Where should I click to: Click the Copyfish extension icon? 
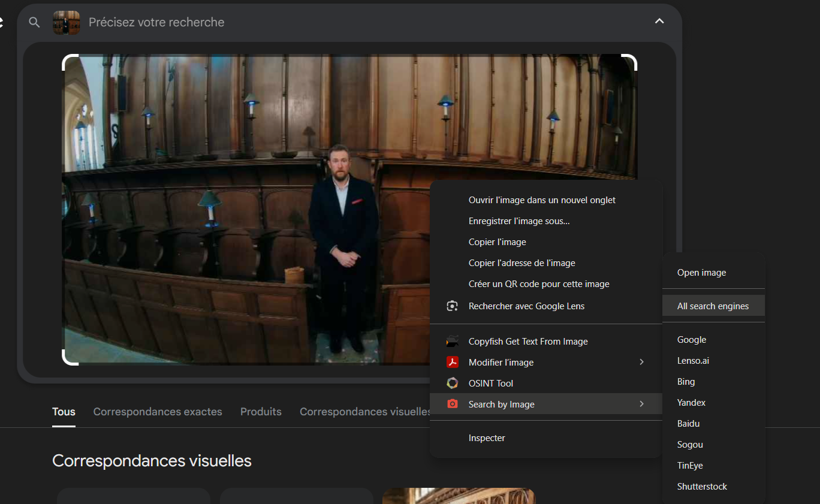(x=453, y=342)
